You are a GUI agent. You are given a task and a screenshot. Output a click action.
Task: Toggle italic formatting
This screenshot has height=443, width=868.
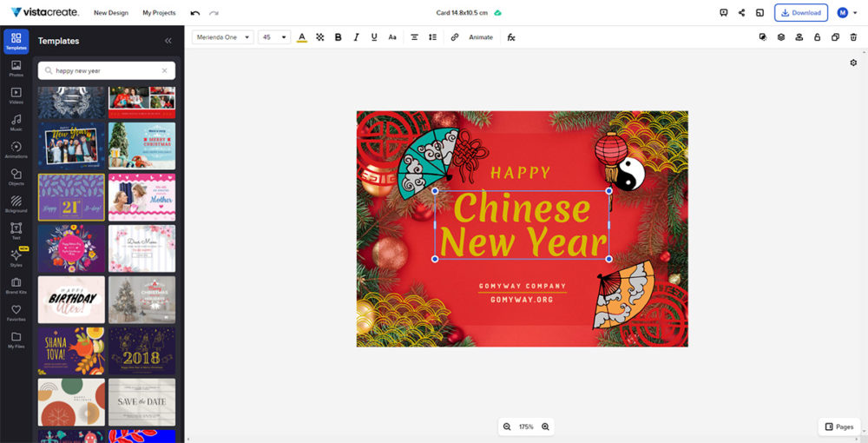coord(356,37)
